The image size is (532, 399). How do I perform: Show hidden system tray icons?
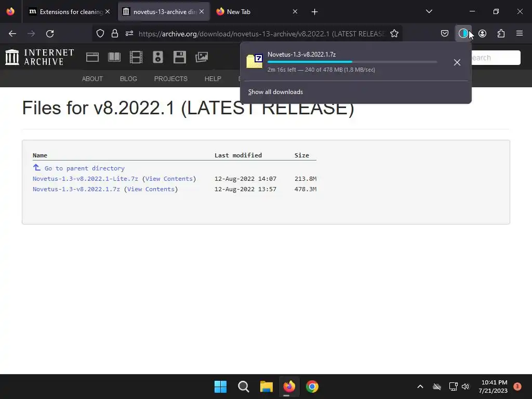420,387
